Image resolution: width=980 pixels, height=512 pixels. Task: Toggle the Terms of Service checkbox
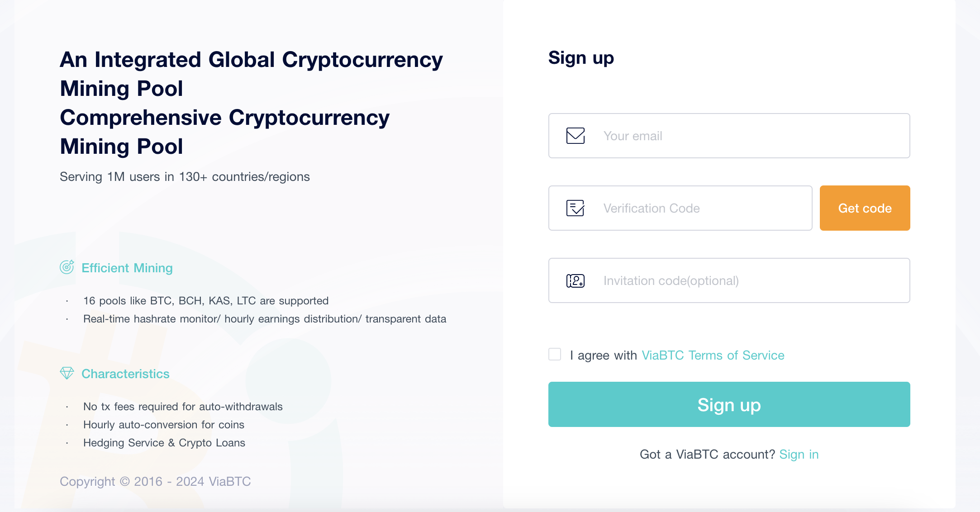coord(555,355)
